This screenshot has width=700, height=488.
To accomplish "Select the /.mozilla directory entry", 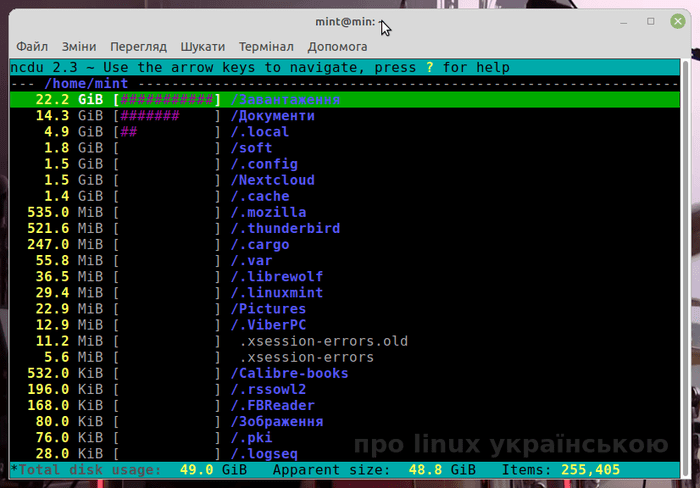I will click(345, 212).
